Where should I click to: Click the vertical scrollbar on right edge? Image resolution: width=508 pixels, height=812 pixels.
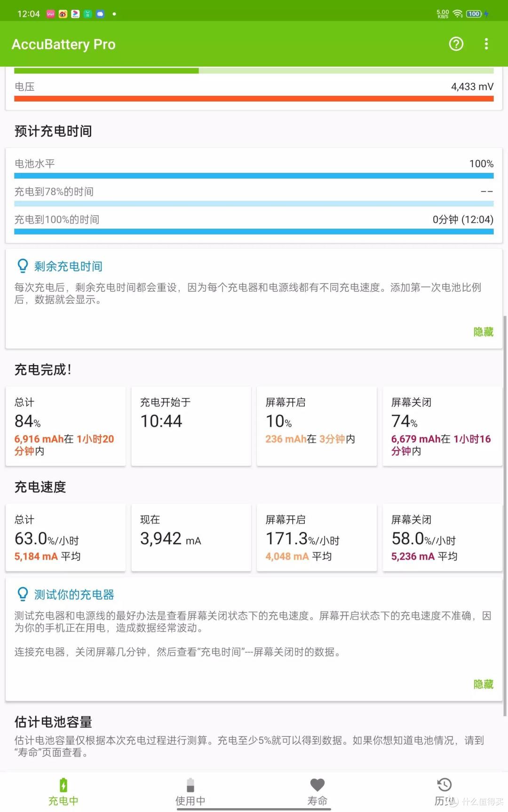505,515
